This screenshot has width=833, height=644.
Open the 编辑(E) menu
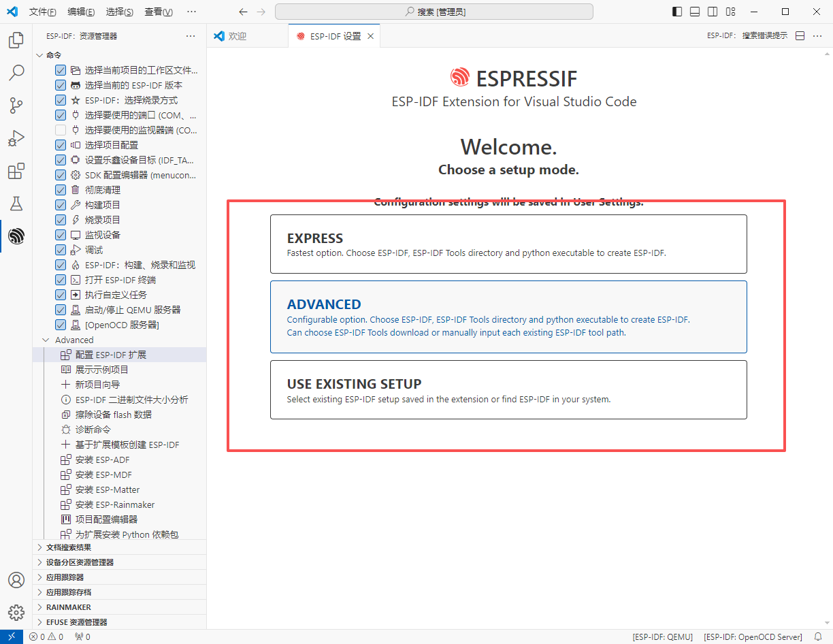81,12
